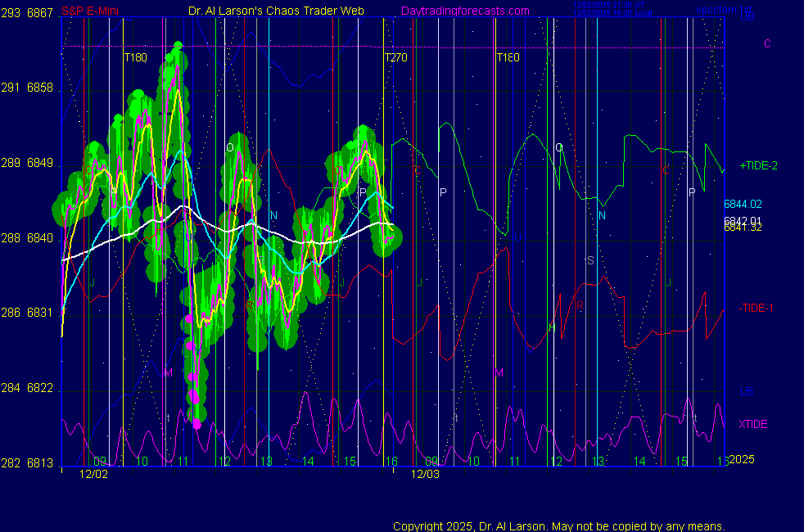
Task: Click the cyan N marker on 12/03
Action: tap(602, 215)
